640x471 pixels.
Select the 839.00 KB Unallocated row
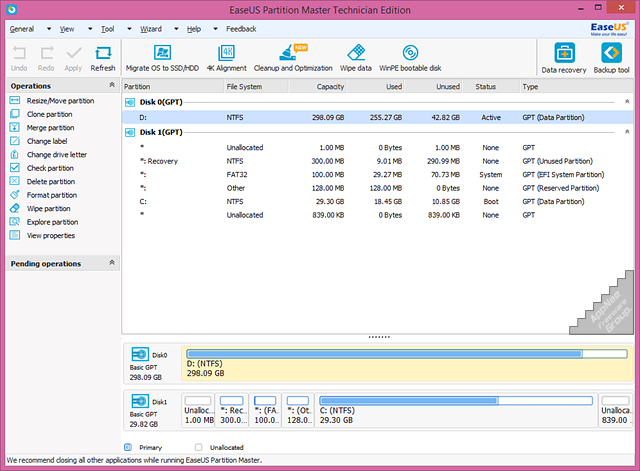pos(378,215)
